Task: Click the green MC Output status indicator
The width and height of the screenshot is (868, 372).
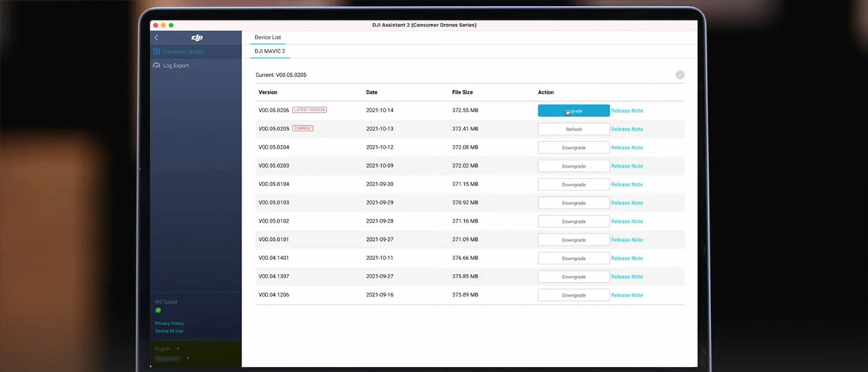Action: [158, 310]
